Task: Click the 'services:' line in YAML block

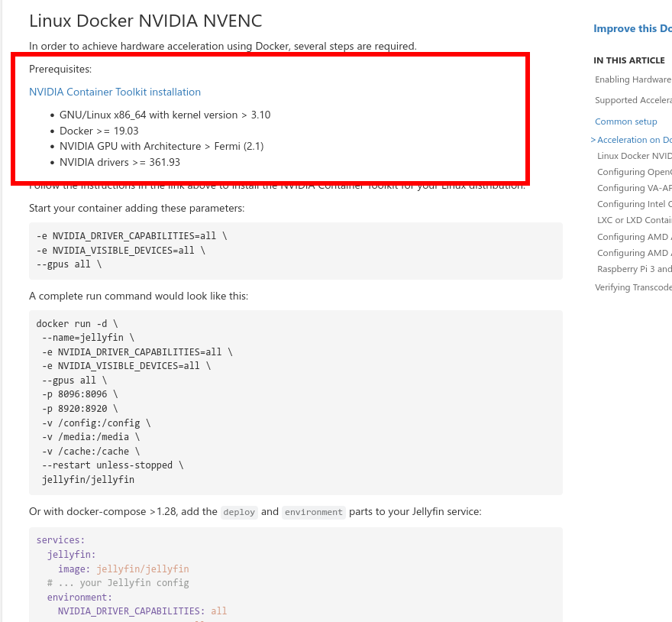Action: tap(60, 540)
